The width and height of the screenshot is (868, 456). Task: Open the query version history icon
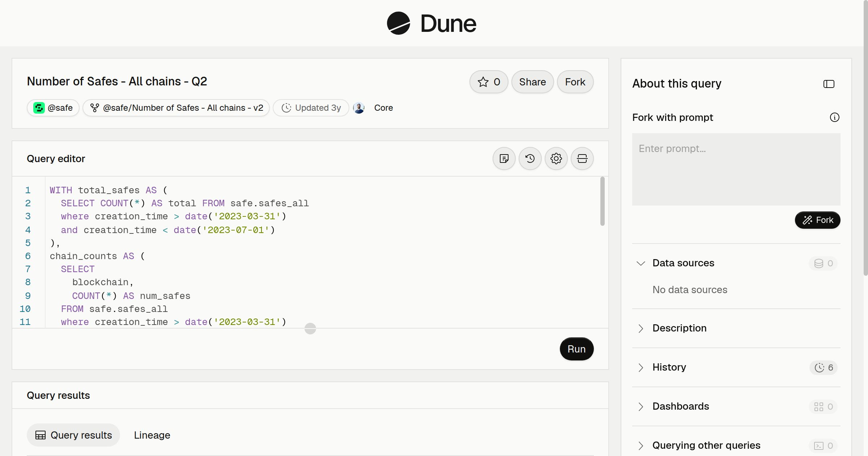530,159
